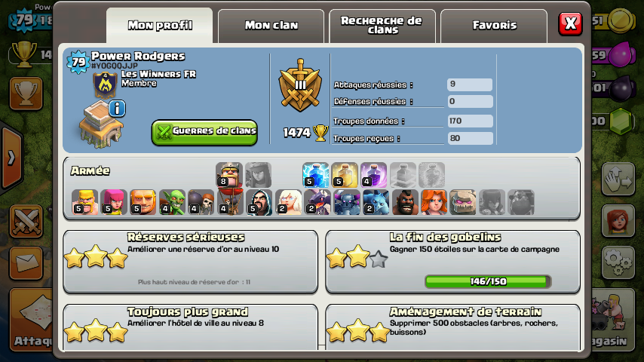The height and width of the screenshot is (362, 644).
Task: Tap the Hog Rider troop icon
Action: coord(405,202)
